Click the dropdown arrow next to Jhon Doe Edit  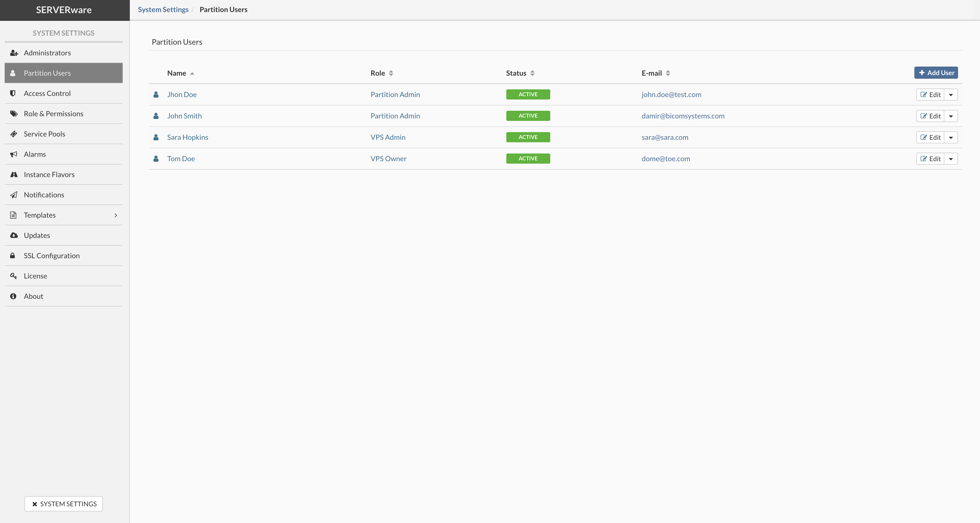pos(951,94)
